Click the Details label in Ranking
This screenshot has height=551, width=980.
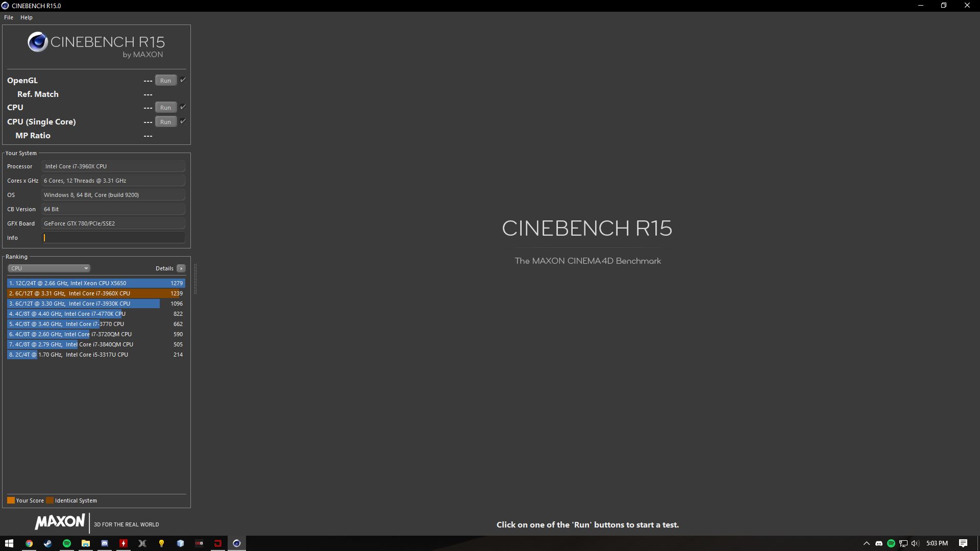click(164, 268)
